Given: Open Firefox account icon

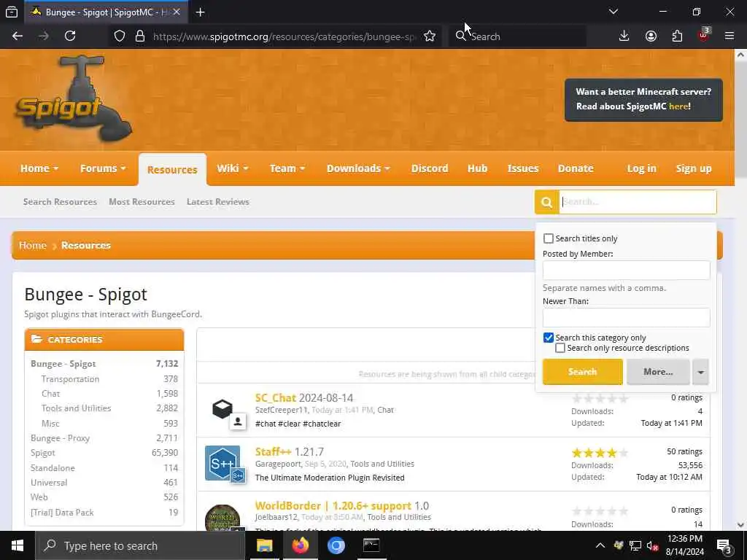Looking at the screenshot, I should tap(651, 36).
